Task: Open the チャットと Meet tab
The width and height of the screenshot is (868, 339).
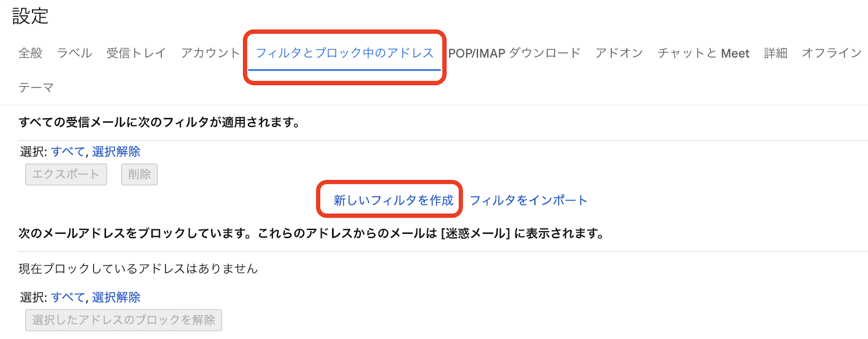Action: [703, 53]
